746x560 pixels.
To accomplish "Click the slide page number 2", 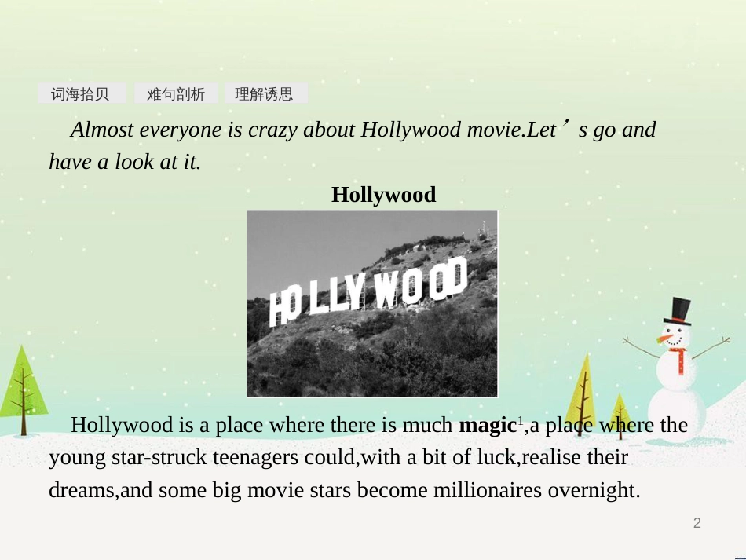I will click(697, 523).
